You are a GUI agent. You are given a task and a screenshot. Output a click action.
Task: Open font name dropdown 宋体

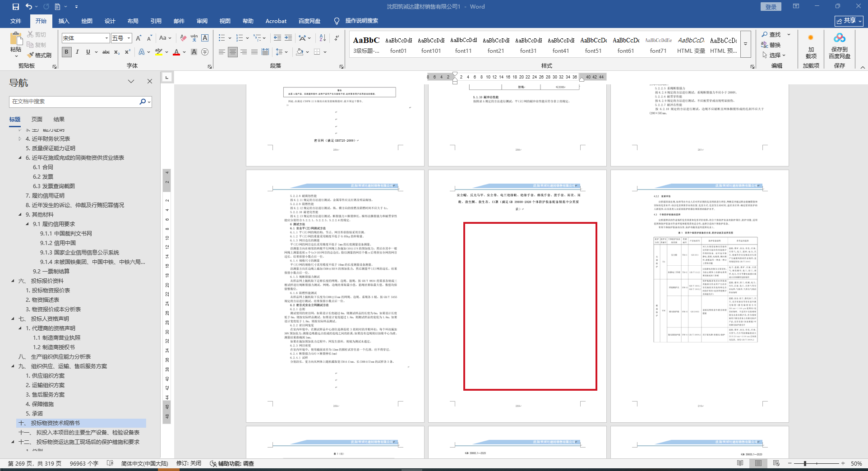click(106, 38)
